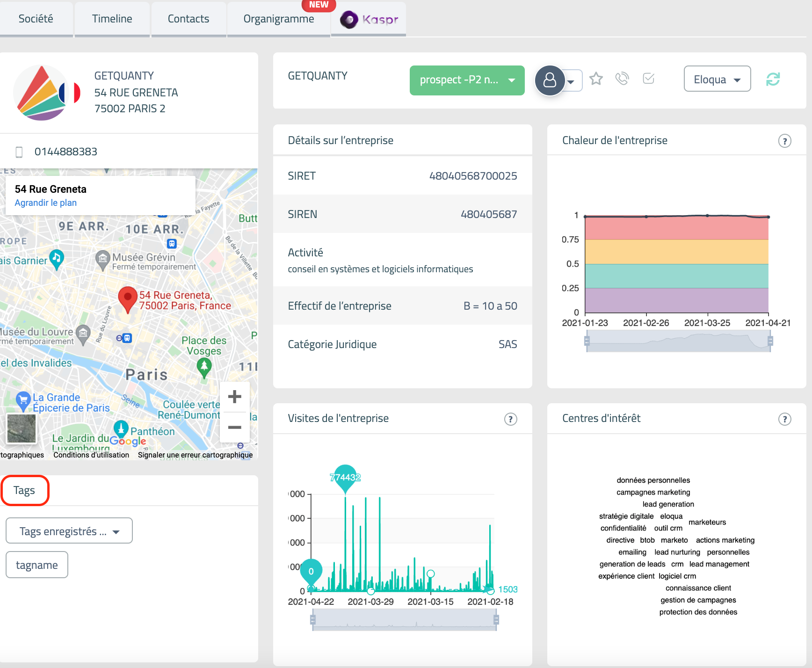The image size is (812, 668).
Task: Click phone number 0144888383
Action: [x=66, y=152]
